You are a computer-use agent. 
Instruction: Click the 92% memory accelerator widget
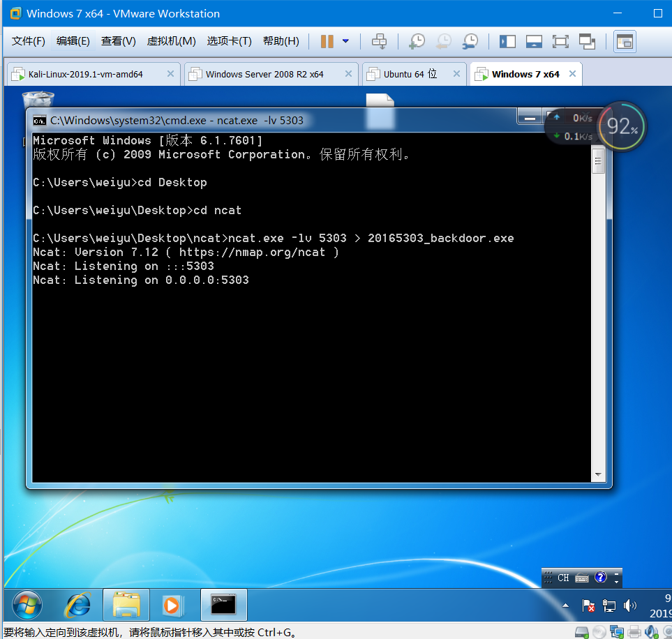point(622,126)
